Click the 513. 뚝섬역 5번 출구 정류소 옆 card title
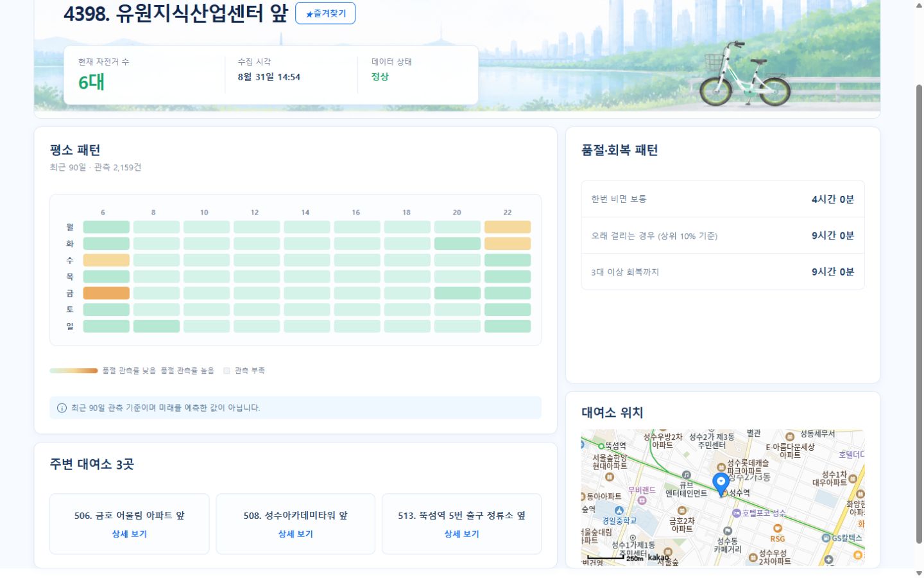 pyautogui.click(x=461, y=516)
